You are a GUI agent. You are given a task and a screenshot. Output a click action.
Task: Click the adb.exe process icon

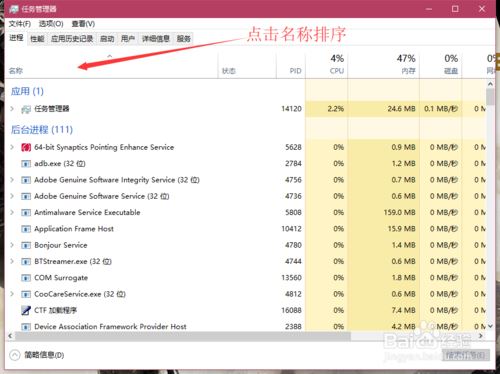[x=26, y=164]
